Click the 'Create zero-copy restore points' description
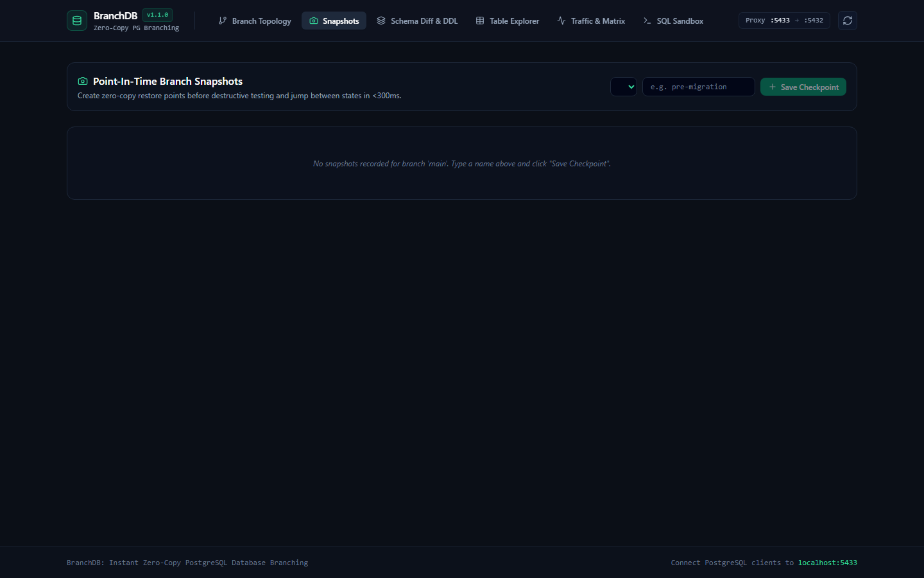The height and width of the screenshot is (578, 924). 239,96
